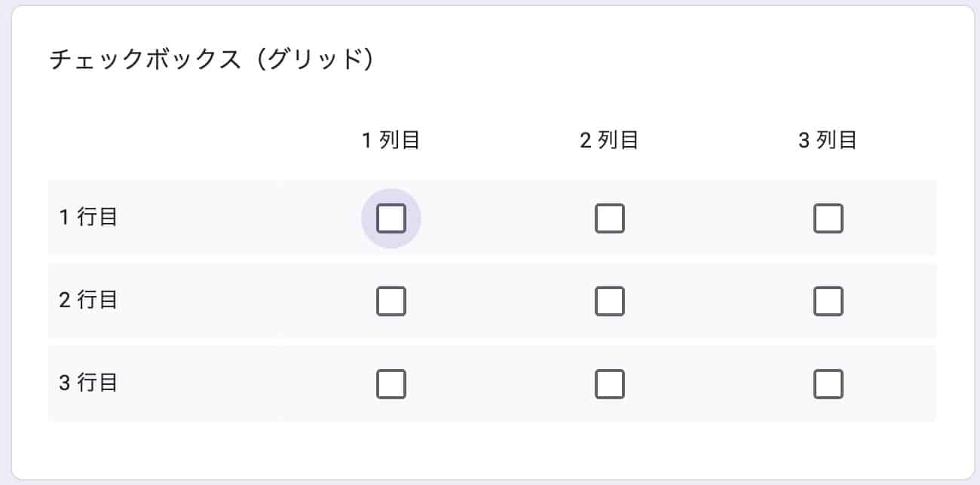Check the 1列目 checkbox in 3行目
The height and width of the screenshot is (485, 980).
[391, 384]
